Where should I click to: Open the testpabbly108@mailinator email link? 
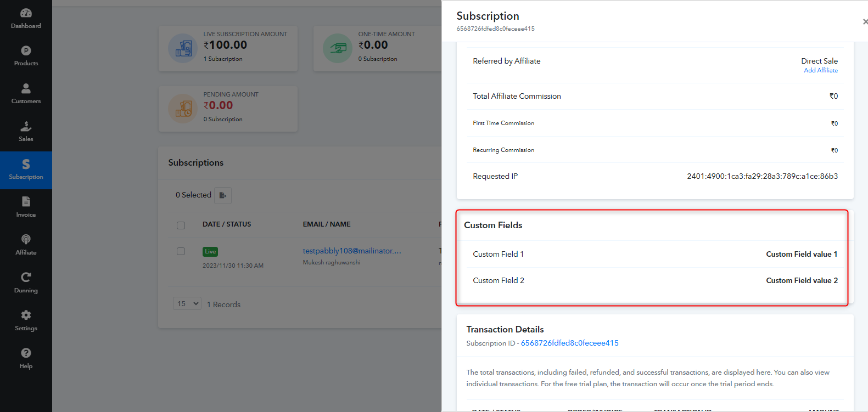(352, 251)
